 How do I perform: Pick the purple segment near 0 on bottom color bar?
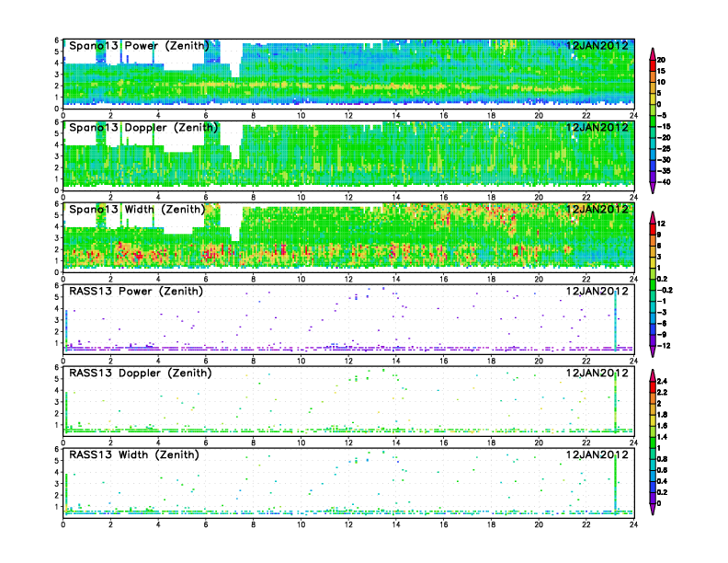[653, 498]
